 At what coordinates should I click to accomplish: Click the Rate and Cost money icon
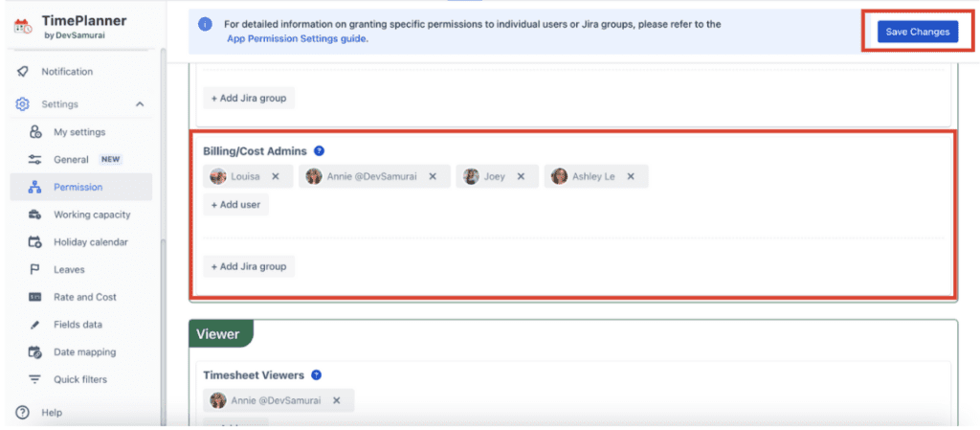point(35,297)
